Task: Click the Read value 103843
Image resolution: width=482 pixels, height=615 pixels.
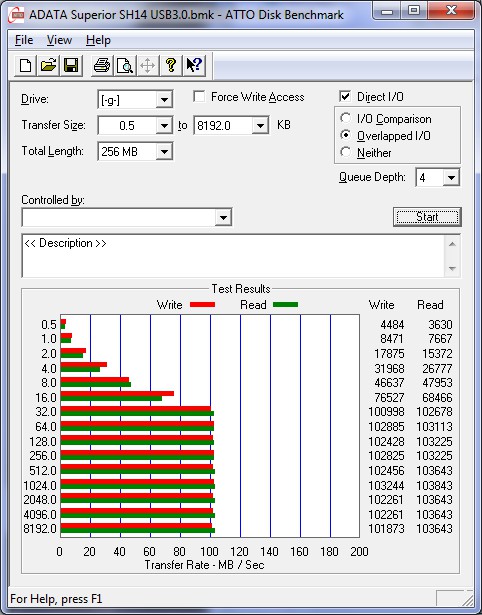Action: pos(435,486)
